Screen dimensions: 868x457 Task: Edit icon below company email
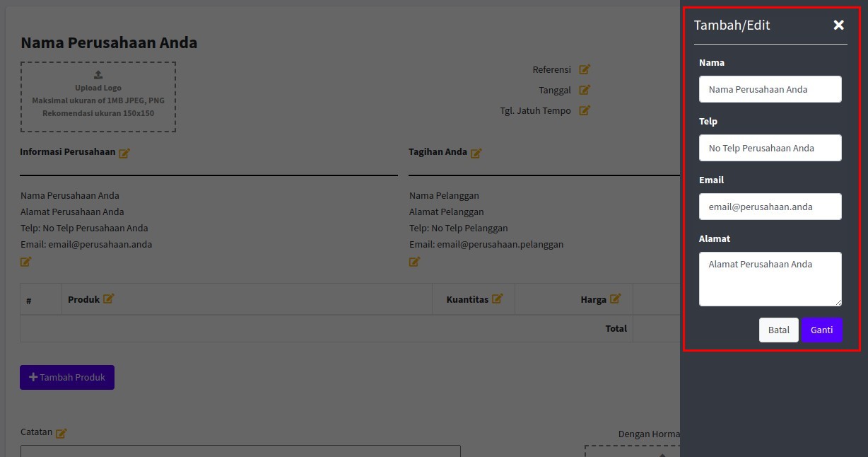(x=26, y=262)
